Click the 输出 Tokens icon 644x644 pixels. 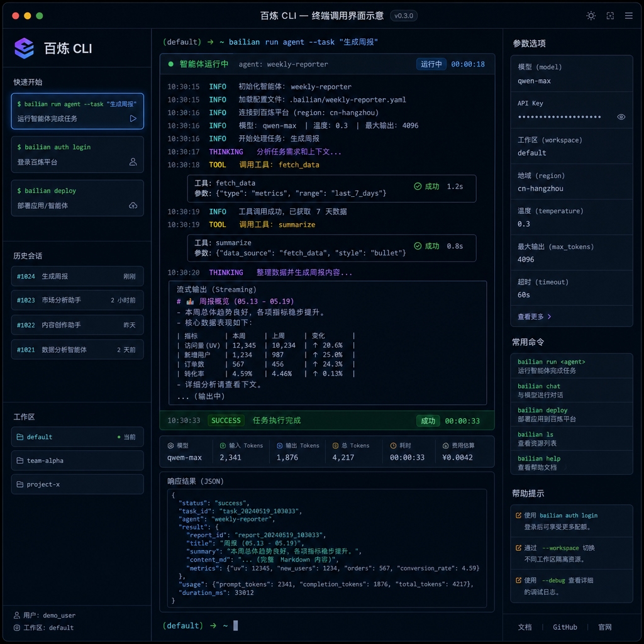pos(280,446)
